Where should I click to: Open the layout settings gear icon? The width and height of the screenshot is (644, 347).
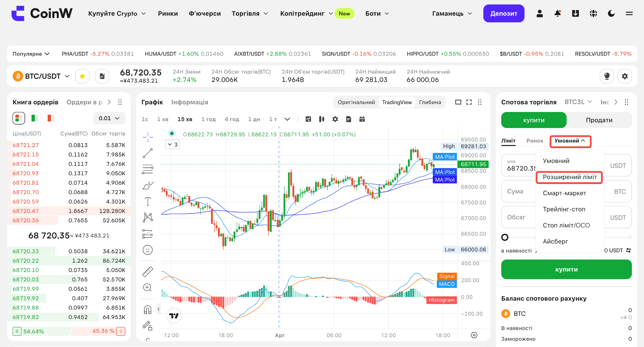click(625, 76)
